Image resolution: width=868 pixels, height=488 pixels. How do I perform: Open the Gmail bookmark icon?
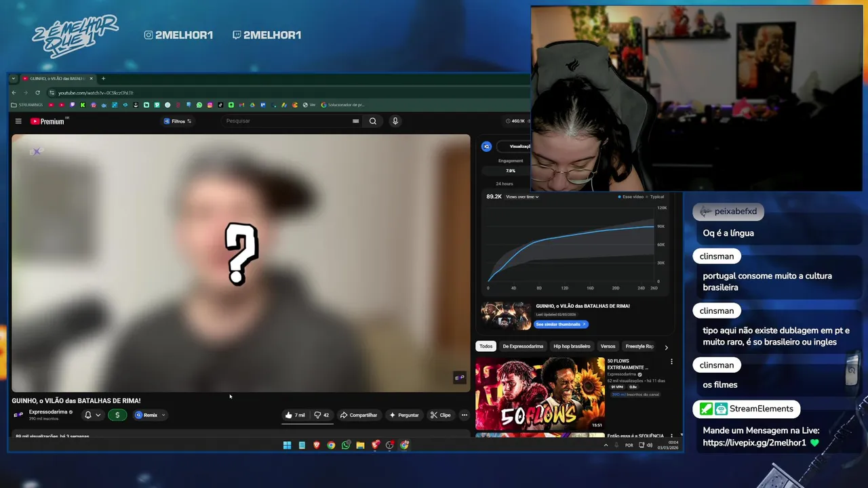point(241,105)
